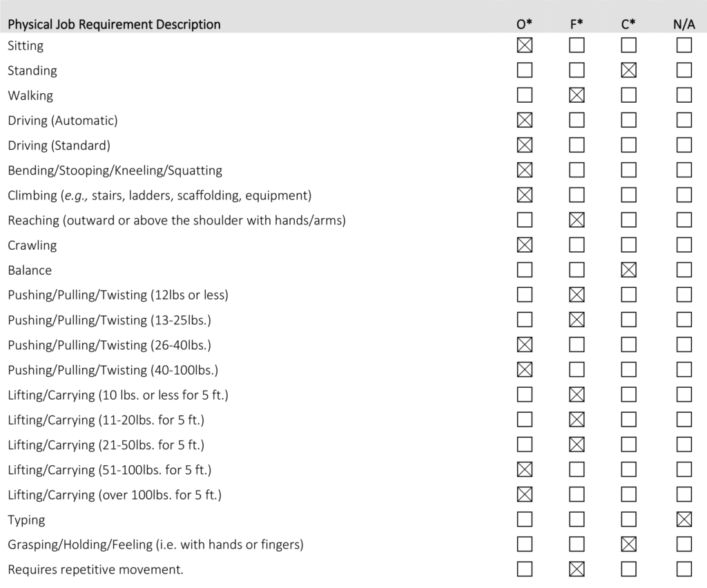Image resolution: width=707 pixels, height=588 pixels.
Task: Check O* for Lifting/Carrying 10 lbs or less
Action: click(x=525, y=395)
